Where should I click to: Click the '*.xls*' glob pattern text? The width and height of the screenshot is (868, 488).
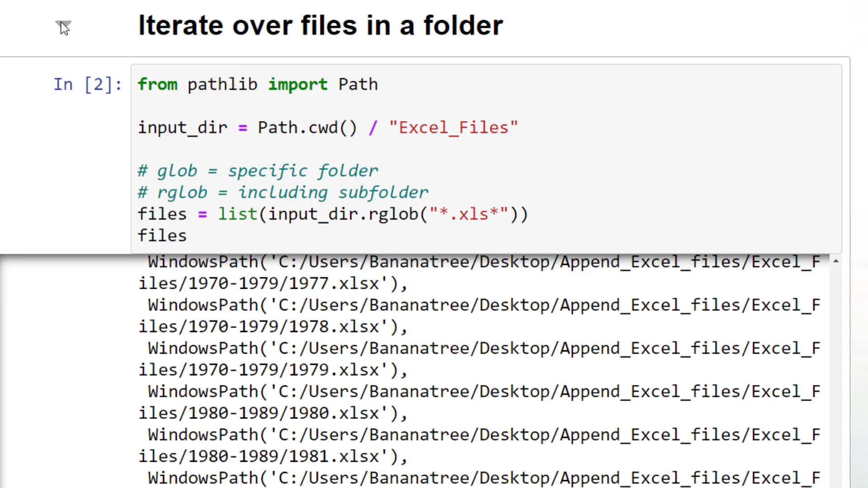point(468,214)
